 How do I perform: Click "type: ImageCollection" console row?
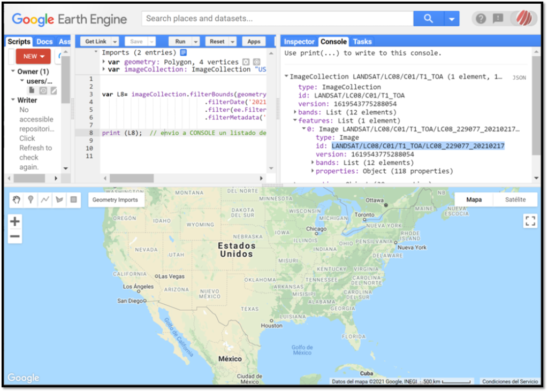tap(339, 87)
